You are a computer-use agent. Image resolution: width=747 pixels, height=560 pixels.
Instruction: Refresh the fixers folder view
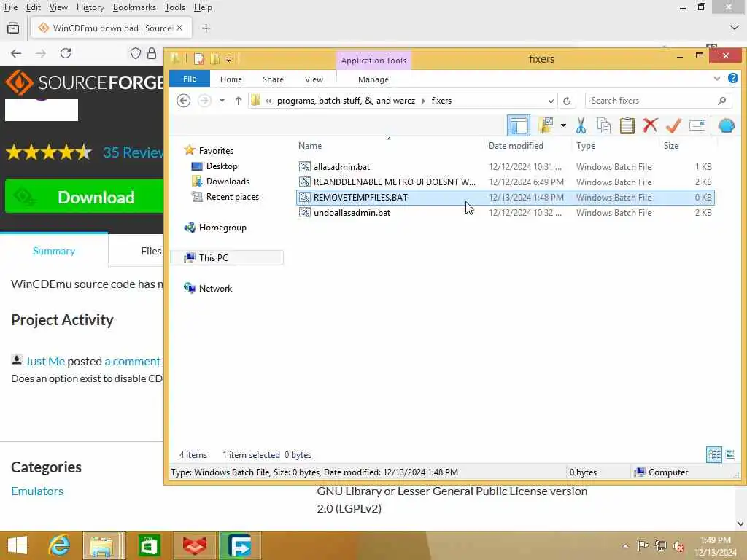click(x=566, y=101)
